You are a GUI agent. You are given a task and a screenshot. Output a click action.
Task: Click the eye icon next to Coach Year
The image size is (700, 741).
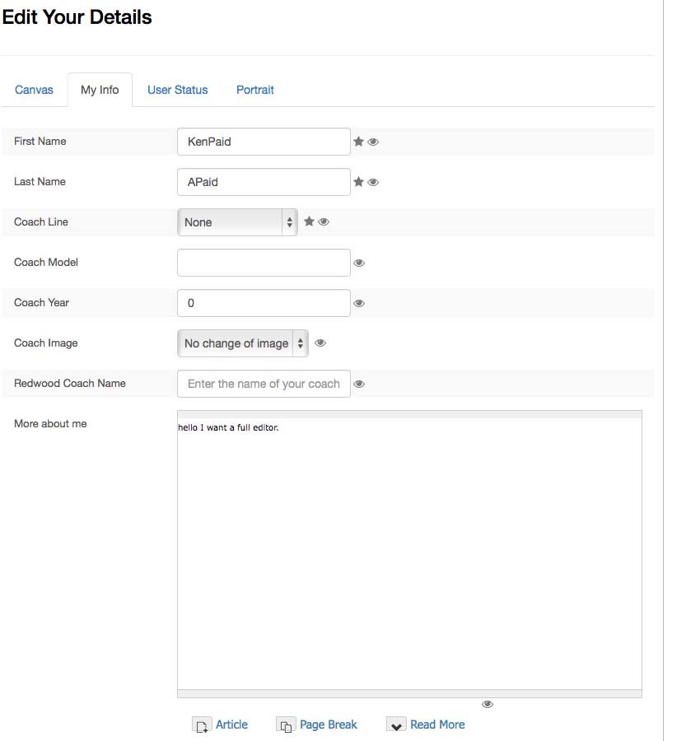coord(359,303)
